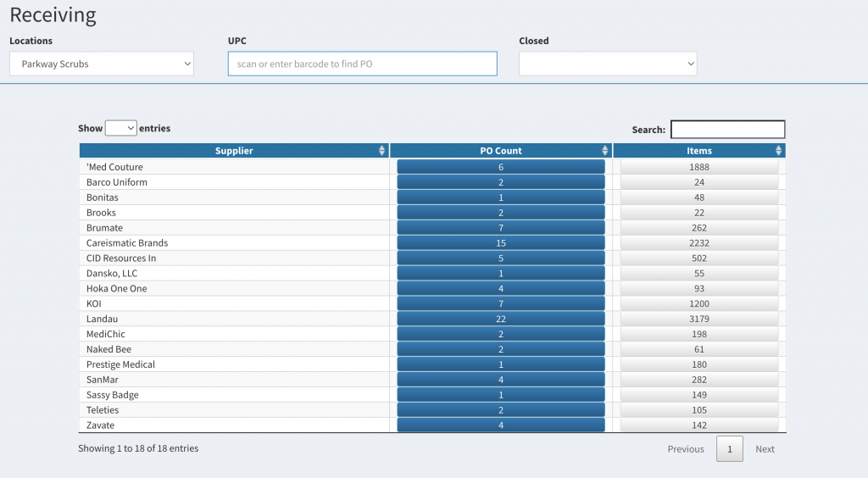This screenshot has height=478, width=868.
Task: Click SanMar items button 282
Action: point(699,380)
